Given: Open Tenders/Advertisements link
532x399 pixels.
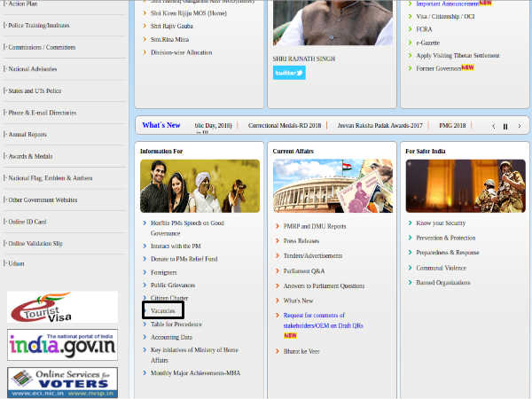Looking at the screenshot, I should point(312,256).
